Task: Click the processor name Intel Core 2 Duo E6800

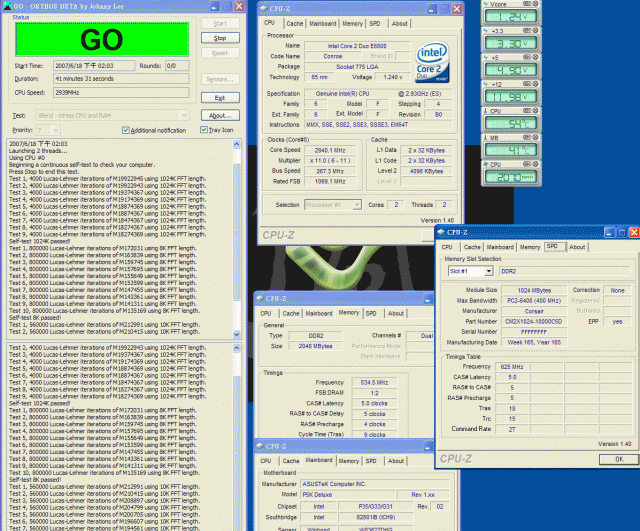Action: [x=357, y=46]
